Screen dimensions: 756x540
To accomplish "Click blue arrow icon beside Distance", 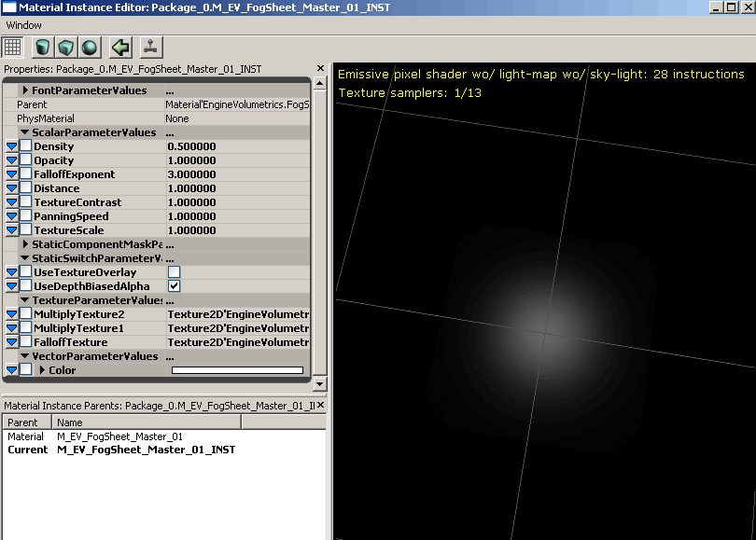I will [12, 187].
